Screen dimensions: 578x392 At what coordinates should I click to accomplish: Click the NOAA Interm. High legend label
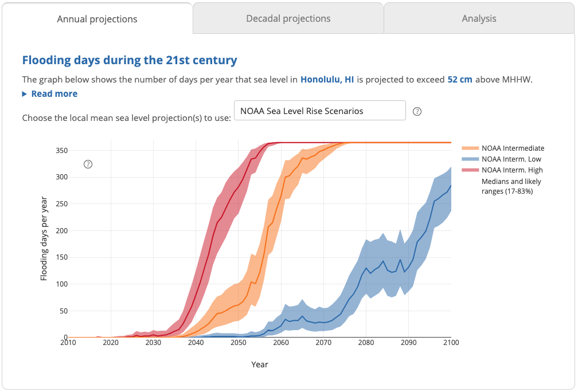[x=512, y=170]
